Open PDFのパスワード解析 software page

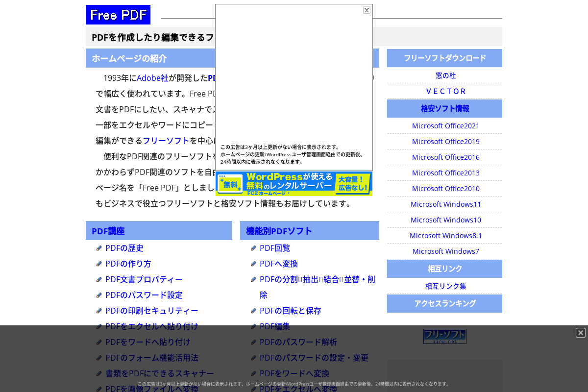[298, 342]
